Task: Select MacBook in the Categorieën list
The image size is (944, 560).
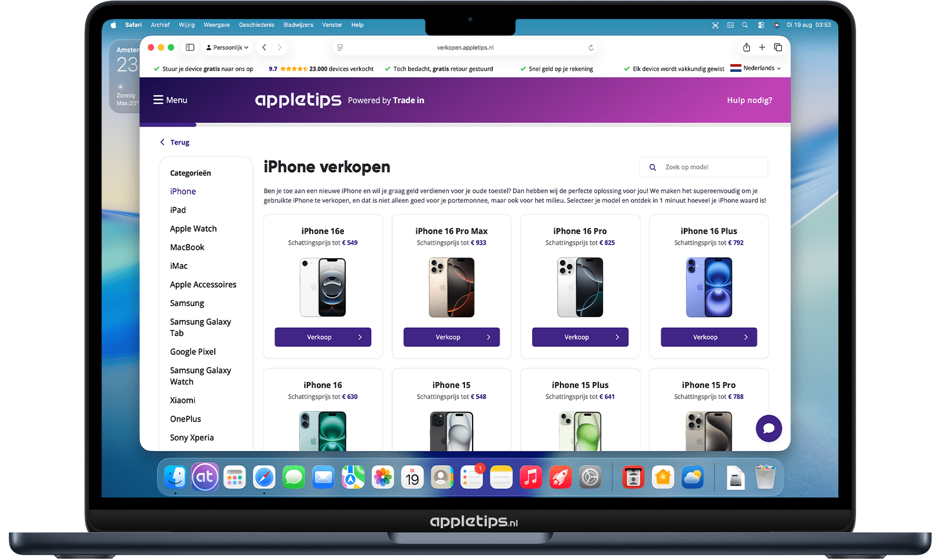Action: click(x=187, y=247)
